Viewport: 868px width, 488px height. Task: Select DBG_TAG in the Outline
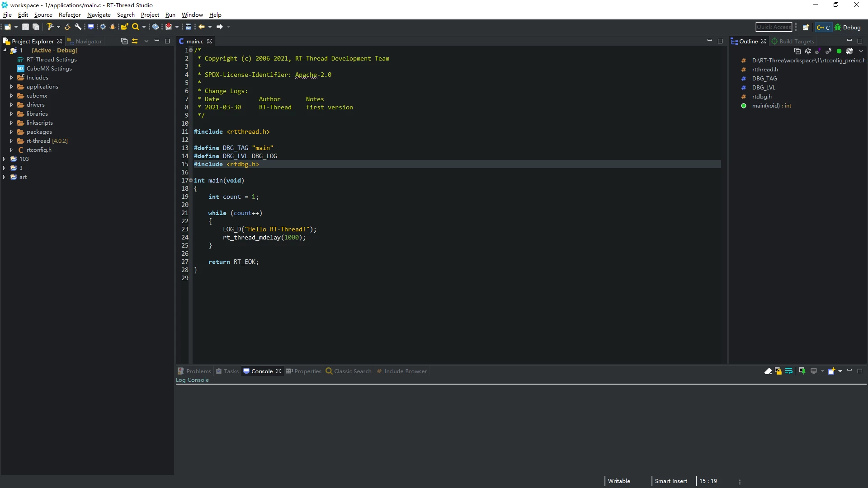[764, 79]
